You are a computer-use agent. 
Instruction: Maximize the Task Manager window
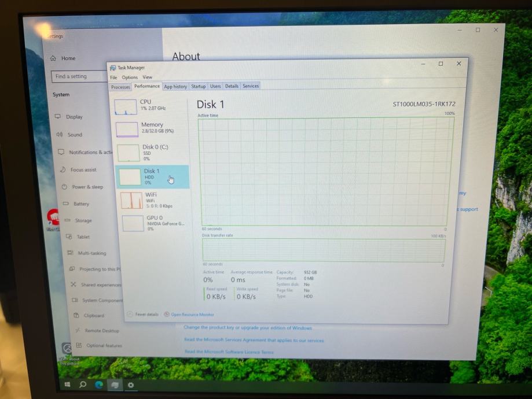pyautogui.click(x=441, y=64)
